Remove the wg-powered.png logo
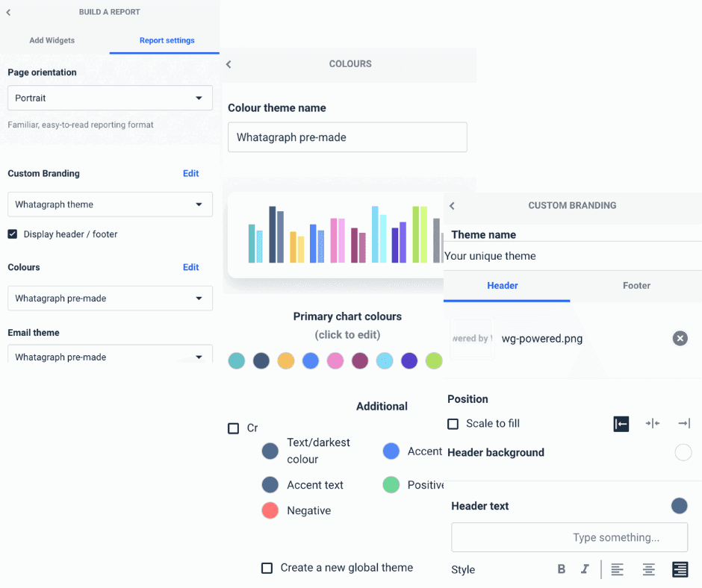 pyautogui.click(x=680, y=338)
